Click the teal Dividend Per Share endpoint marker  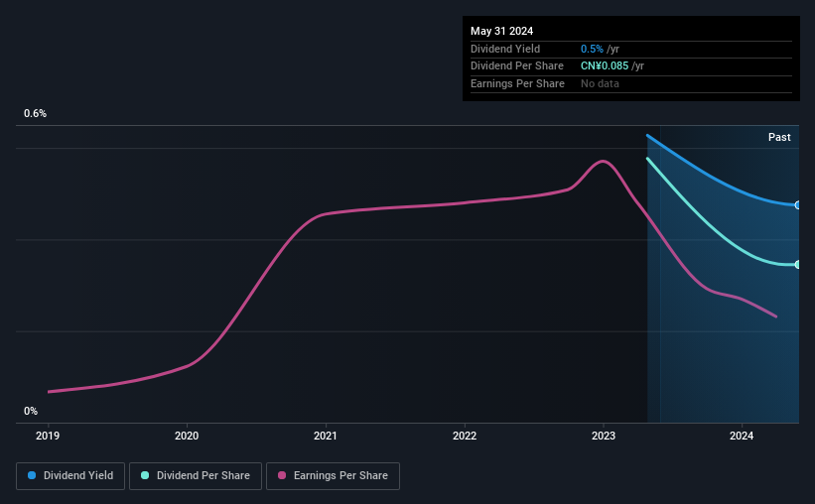(797, 265)
